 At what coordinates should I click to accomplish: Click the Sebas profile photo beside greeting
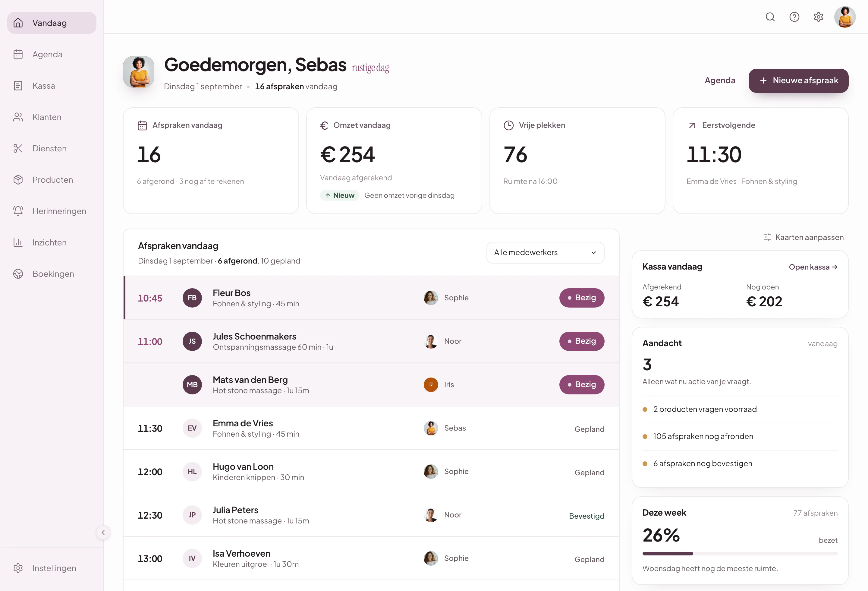(139, 72)
